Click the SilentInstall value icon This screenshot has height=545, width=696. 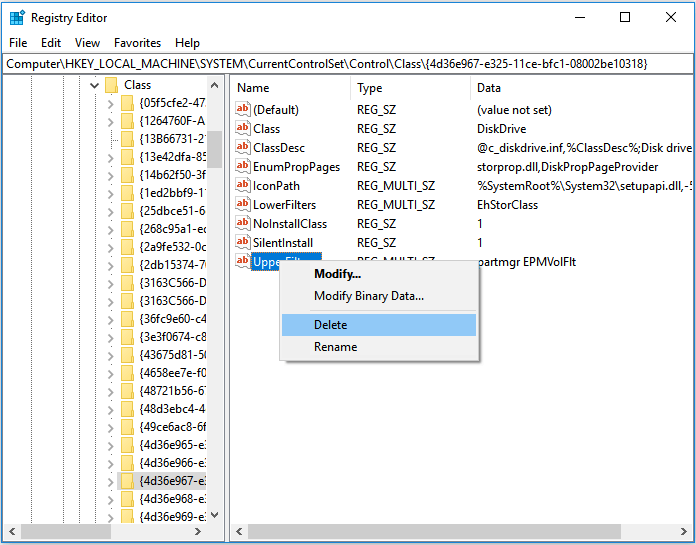point(242,242)
